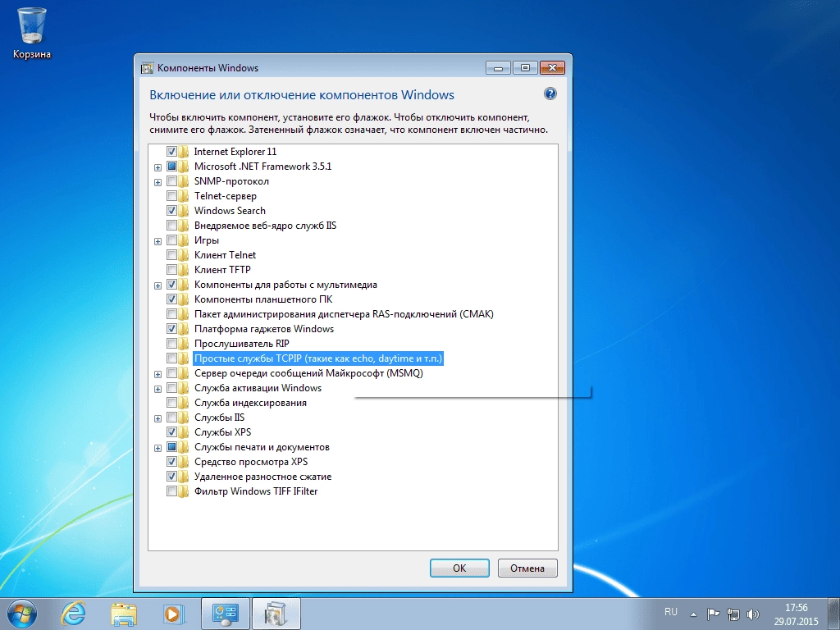The image size is (840, 630).
Task: Switch to Control Panel taskbar window
Action: click(x=225, y=614)
